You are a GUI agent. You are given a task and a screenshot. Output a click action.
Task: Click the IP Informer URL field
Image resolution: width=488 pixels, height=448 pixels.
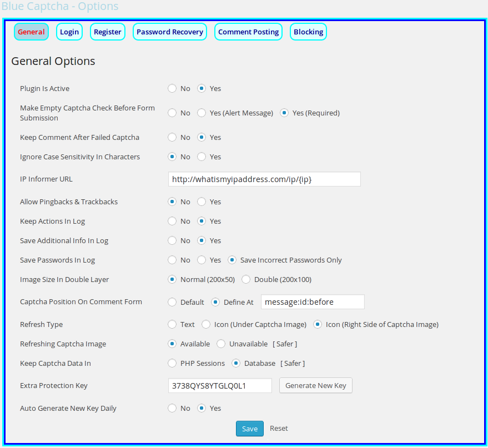(x=264, y=179)
